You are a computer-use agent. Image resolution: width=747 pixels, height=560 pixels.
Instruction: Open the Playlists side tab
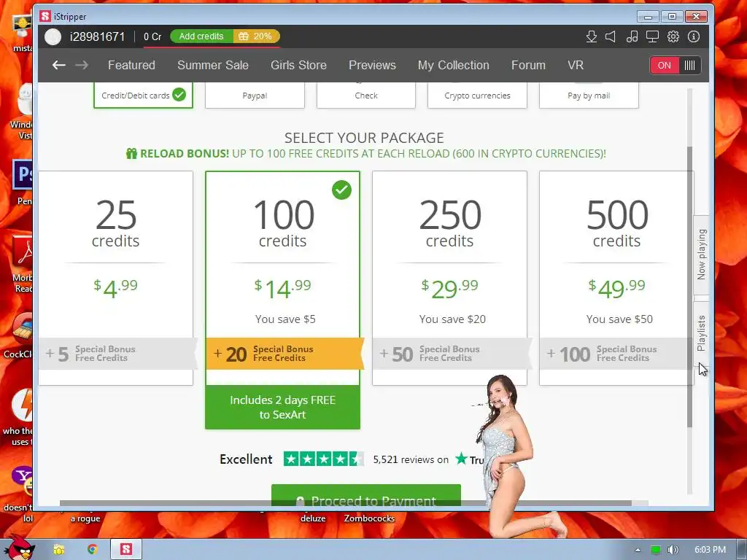[701, 333]
